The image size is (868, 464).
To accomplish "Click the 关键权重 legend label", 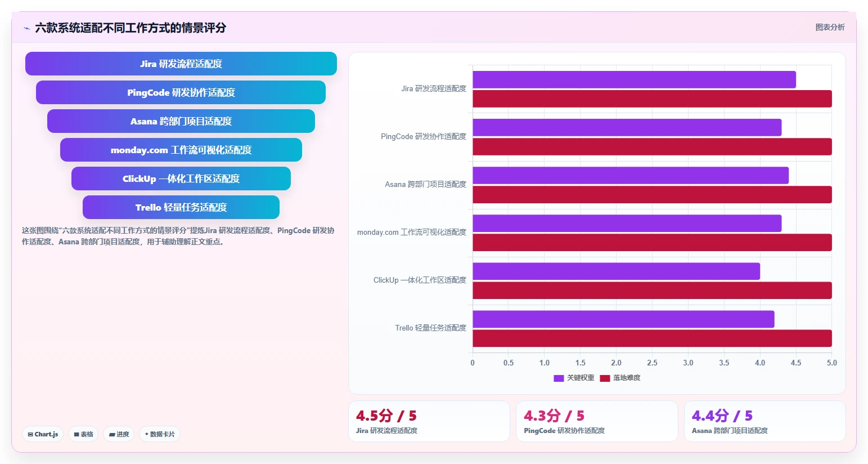I will [x=581, y=378].
